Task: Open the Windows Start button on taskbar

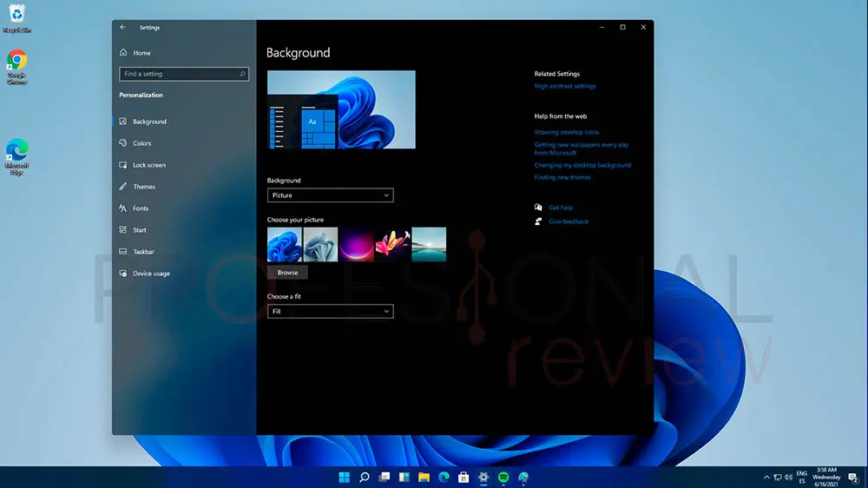Action: [x=345, y=477]
